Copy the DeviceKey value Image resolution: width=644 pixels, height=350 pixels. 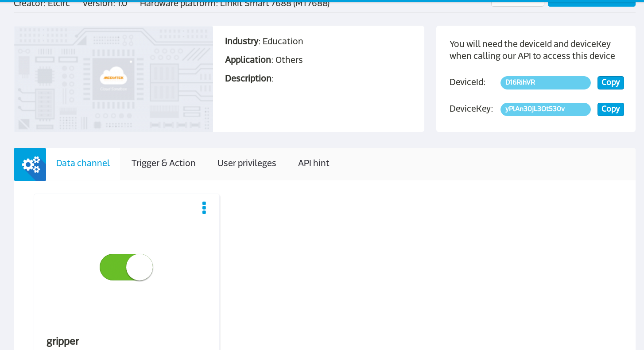(610, 109)
